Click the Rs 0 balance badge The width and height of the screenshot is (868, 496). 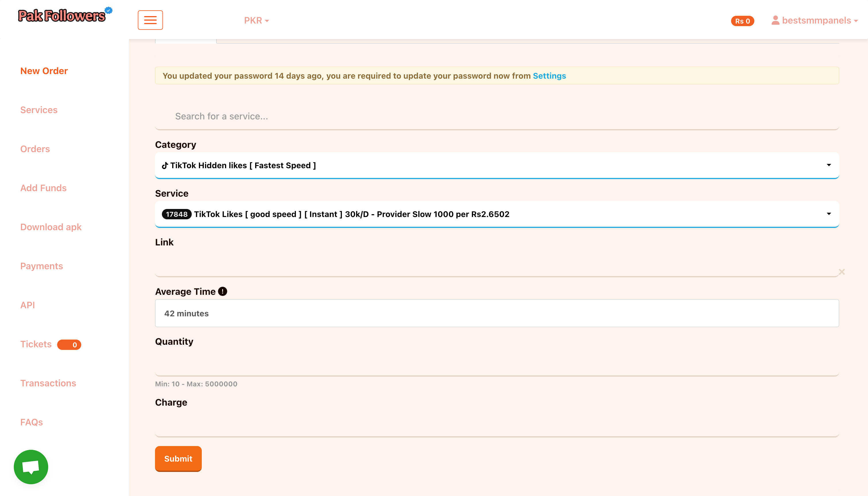click(x=742, y=21)
